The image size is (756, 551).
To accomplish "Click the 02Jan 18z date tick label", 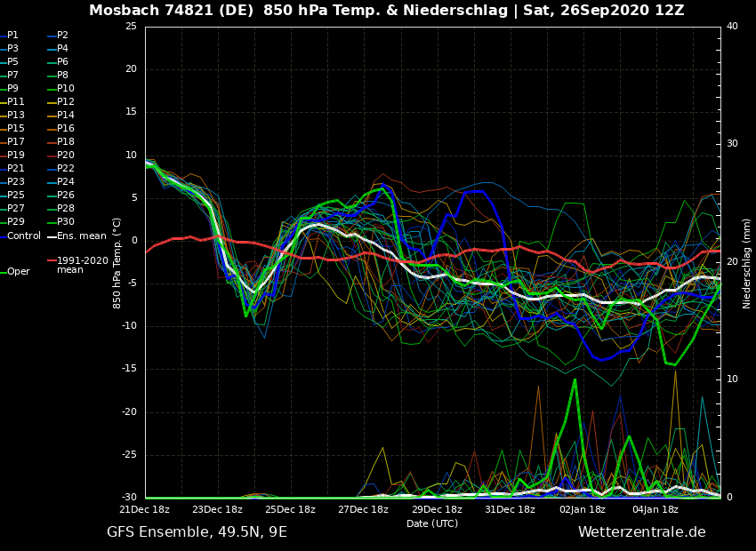I will tap(583, 509).
